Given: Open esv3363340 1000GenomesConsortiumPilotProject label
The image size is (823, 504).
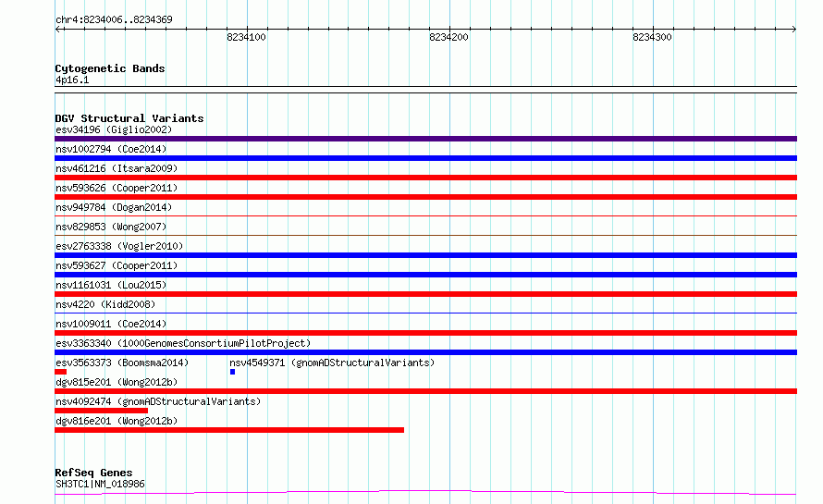Looking at the screenshot, I should tap(183, 343).
